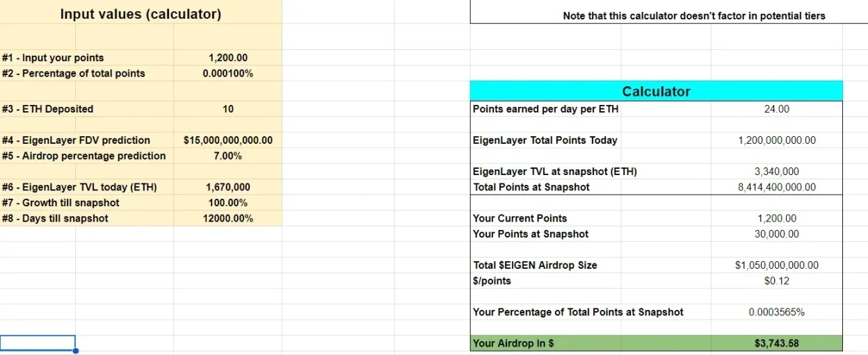The height and width of the screenshot is (355, 868).
Task: Select the ETH Deposited value of 10
Action: pyautogui.click(x=227, y=108)
